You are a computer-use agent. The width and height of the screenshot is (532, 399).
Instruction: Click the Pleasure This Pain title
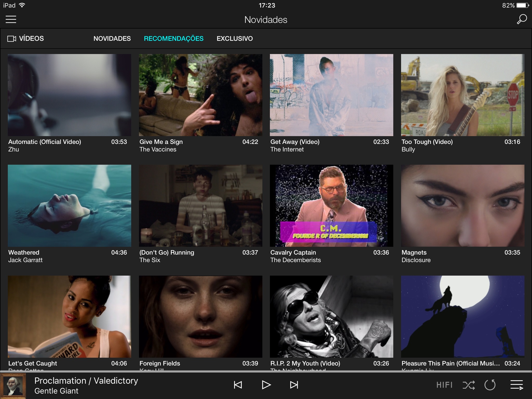451,363
